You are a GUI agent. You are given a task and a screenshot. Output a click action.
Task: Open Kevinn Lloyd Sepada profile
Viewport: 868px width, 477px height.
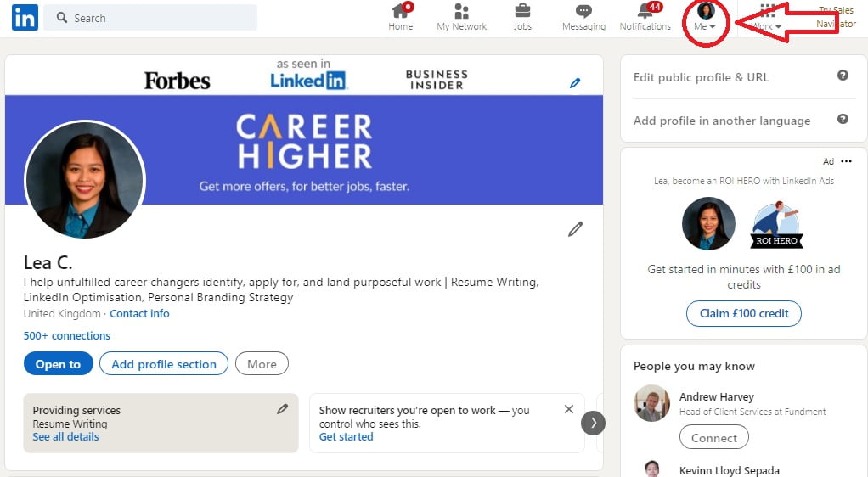point(729,470)
